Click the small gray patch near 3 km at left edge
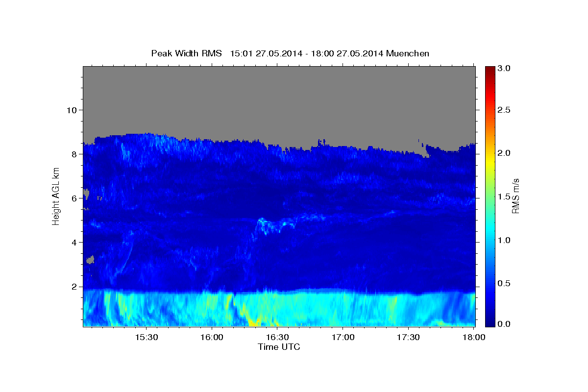Viewport: 588px width, 392px height. (x=90, y=259)
